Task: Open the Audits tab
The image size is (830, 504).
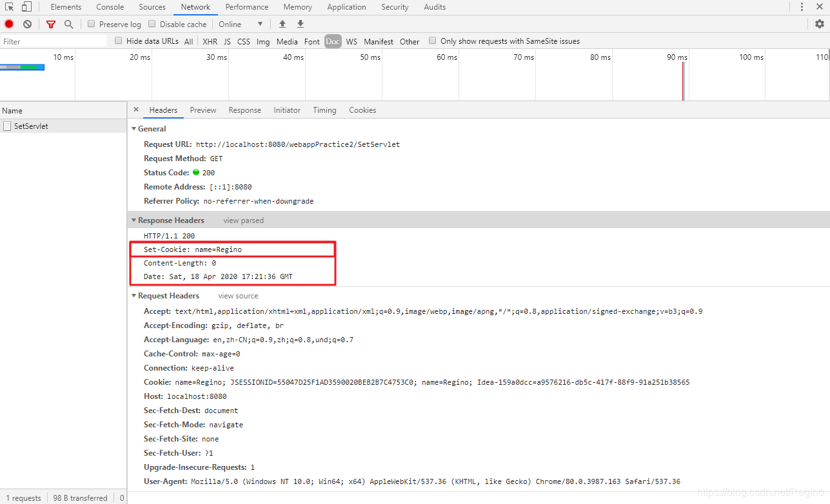Action: point(435,7)
